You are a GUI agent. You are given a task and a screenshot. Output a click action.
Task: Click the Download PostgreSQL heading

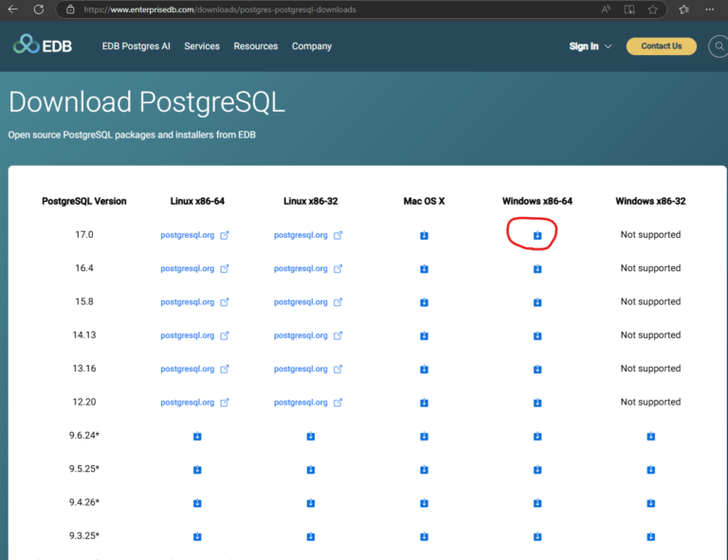[x=147, y=102]
